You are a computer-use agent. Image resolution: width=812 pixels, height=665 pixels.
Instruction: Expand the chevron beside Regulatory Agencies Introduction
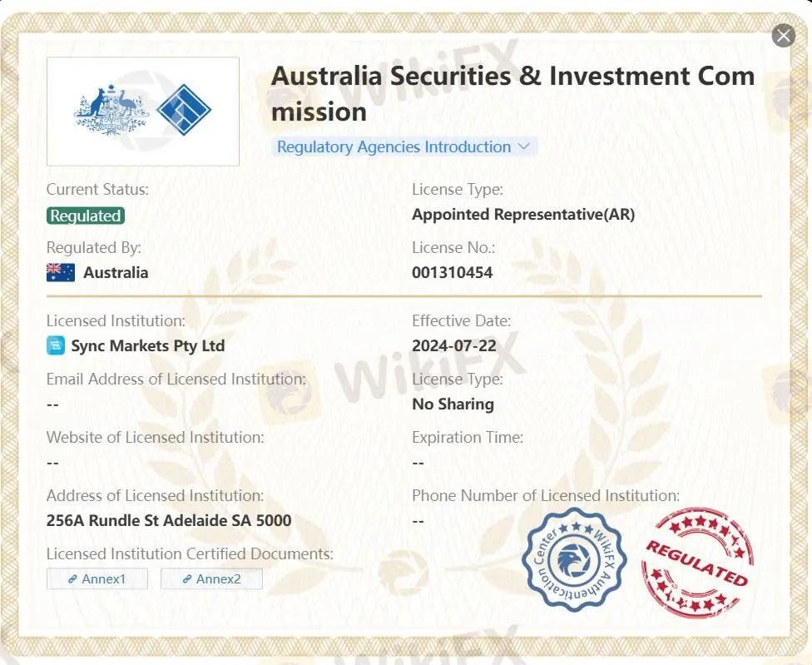coord(524,146)
